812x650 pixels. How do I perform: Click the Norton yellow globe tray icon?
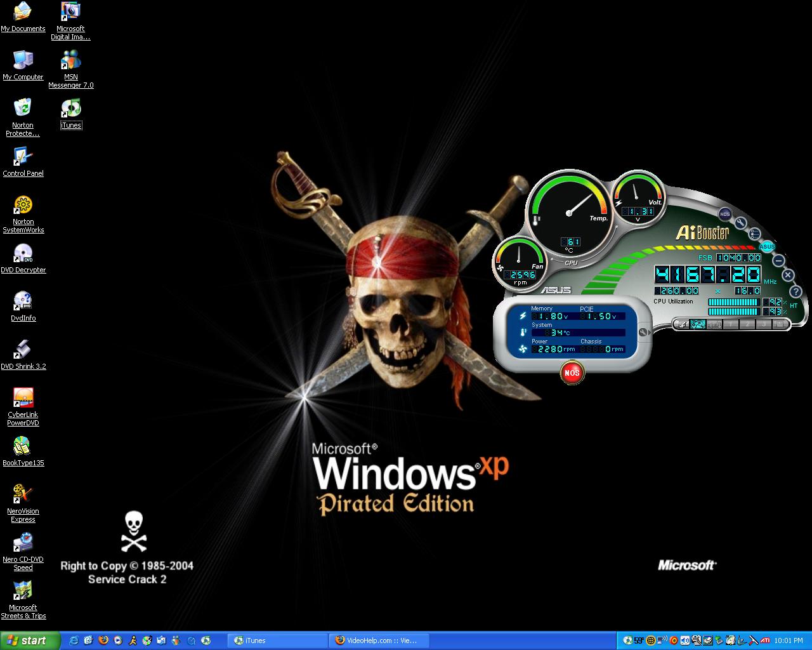650,640
